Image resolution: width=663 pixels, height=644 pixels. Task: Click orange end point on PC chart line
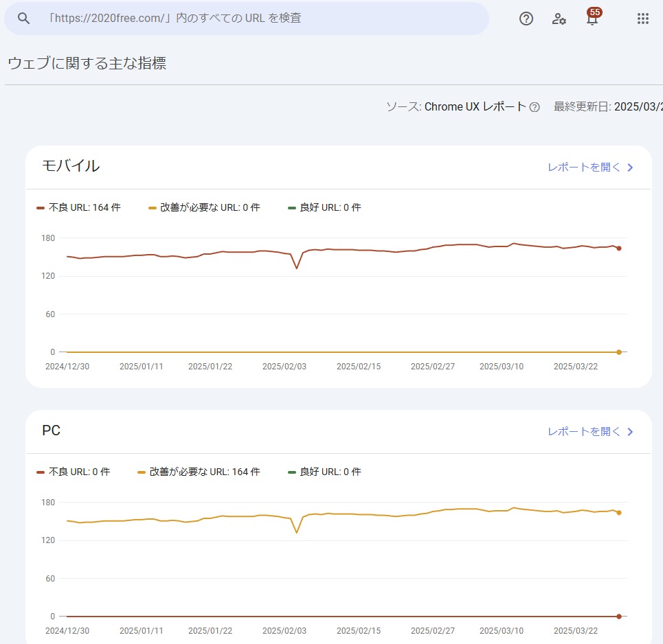619,513
